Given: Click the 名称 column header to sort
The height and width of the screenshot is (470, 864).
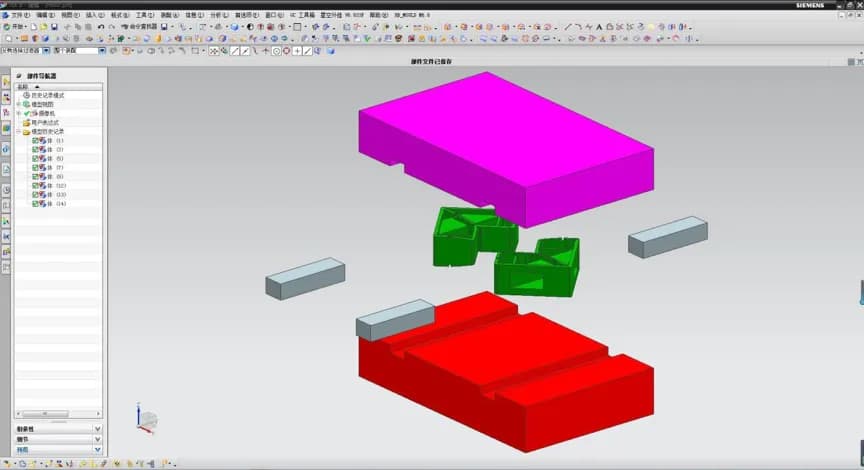Looking at the screenshot, I should [x=58, y=87].
